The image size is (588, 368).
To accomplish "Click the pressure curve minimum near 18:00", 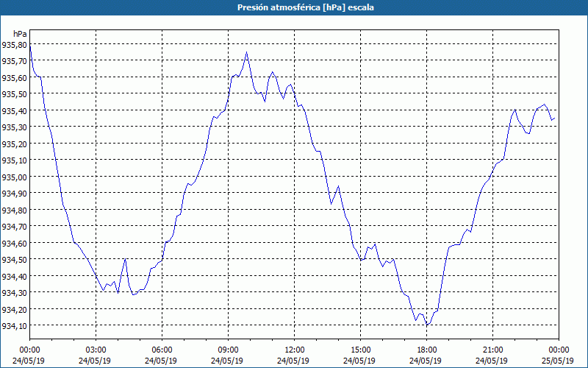I will 427,325.
